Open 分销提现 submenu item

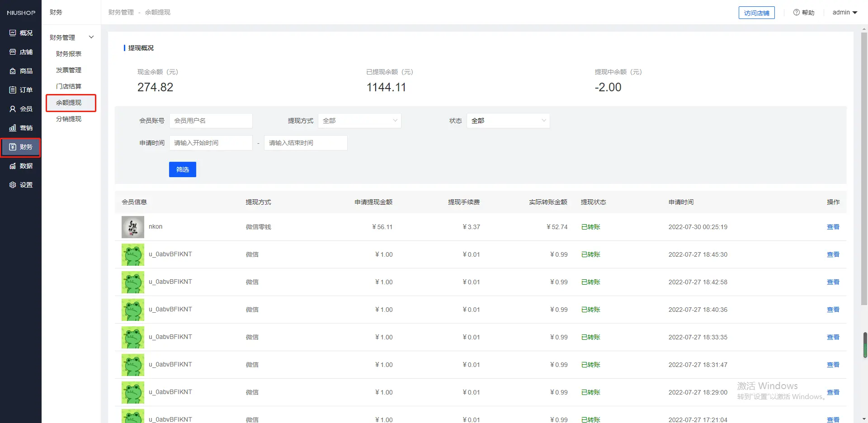pos(69,119)
